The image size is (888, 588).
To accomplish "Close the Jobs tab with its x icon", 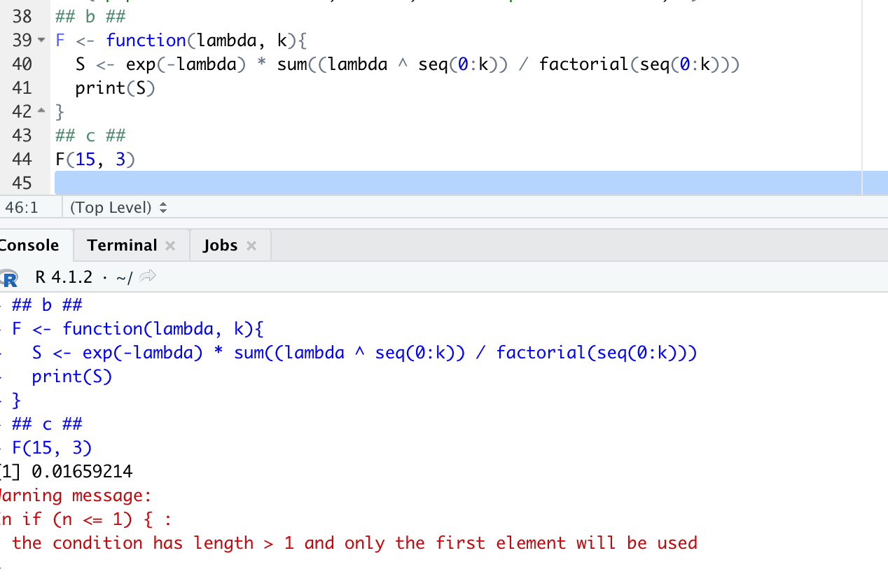I will (x=250, y=245).
